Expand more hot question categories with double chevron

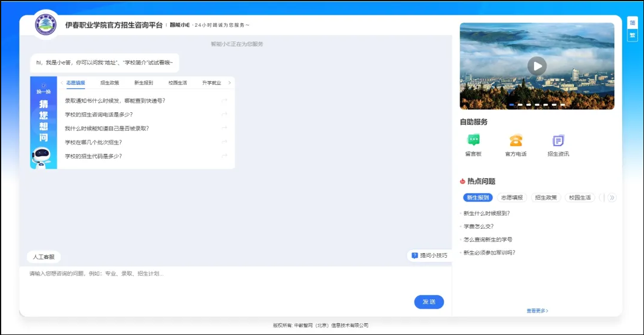tap(612, 198)
